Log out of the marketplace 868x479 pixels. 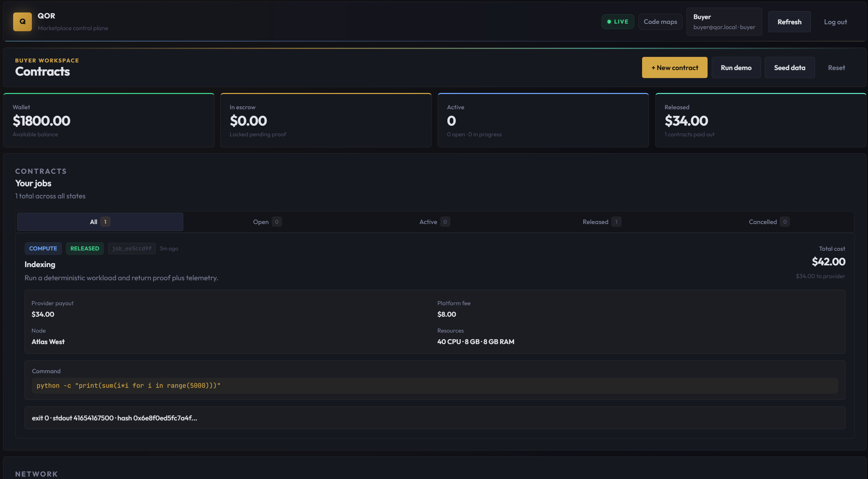(x=835, y=22)
